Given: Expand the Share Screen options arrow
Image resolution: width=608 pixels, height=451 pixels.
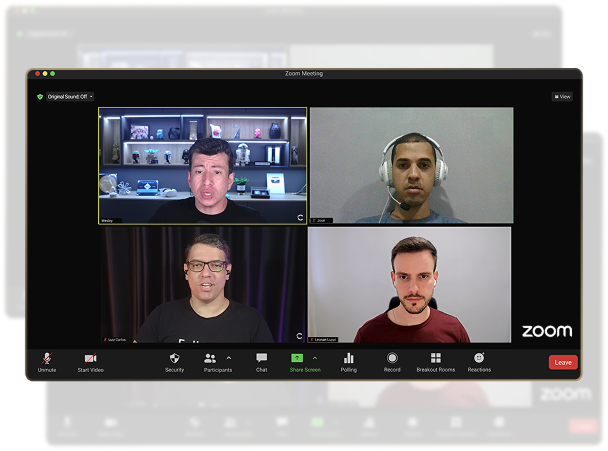Looking at the screenshot, I should [x=315, y=357].
